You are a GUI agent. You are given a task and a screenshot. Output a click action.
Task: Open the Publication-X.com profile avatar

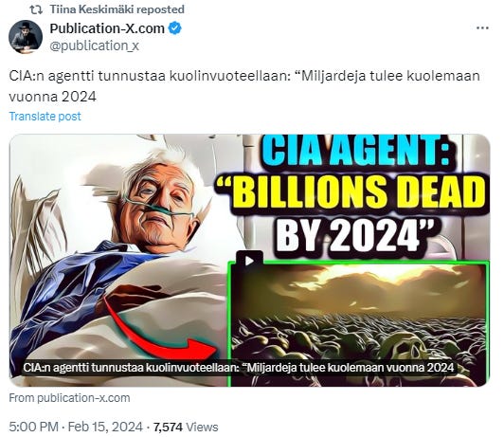pyautogui.click(x=26, y=37)
